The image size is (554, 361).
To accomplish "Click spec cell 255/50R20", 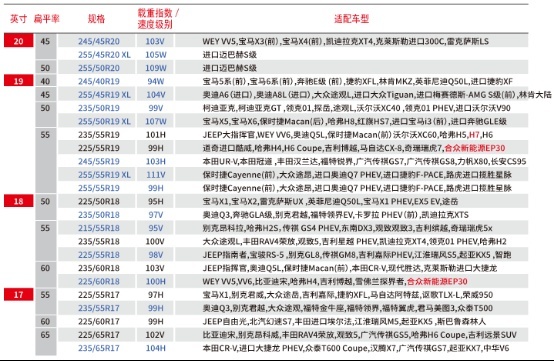I will pos(99,68).
